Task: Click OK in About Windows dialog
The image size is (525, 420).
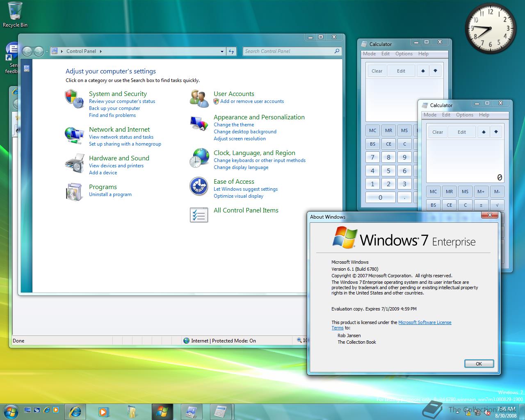Action: tap(479, 364)
